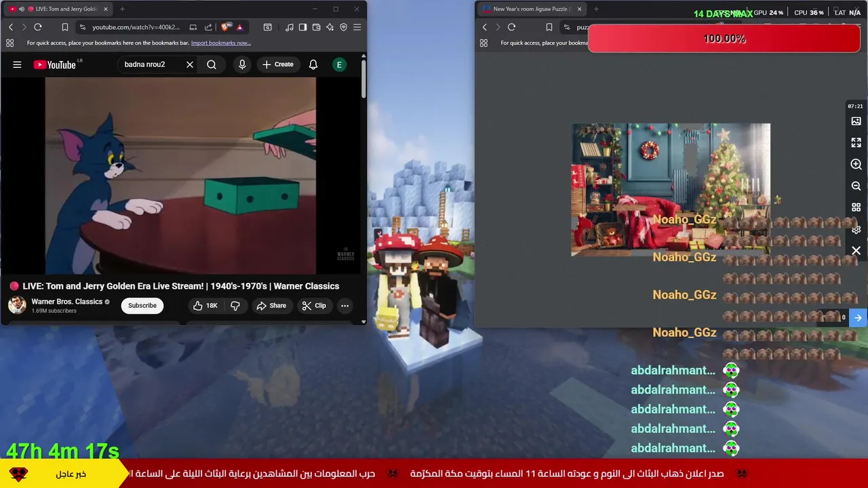Clear the 'badna nrou2' search text
Screen dimensions: 868x488
pos(190,64)
